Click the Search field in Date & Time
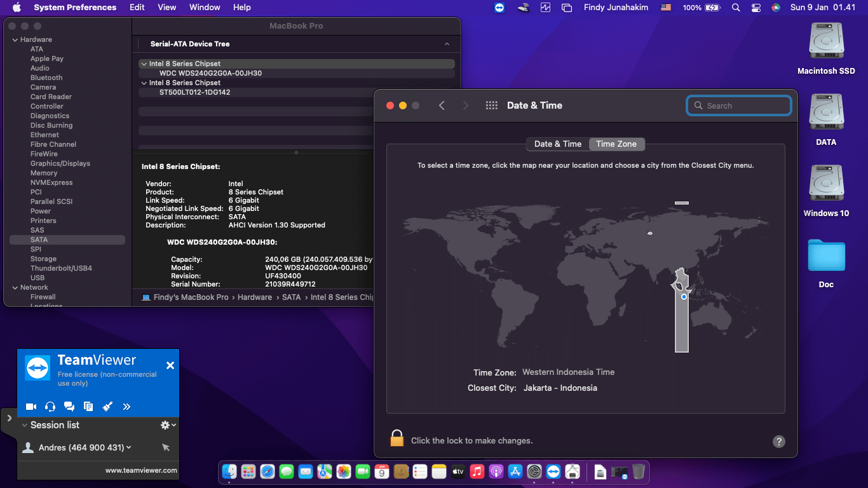This screenshot has height=488, width=868. 739,105
